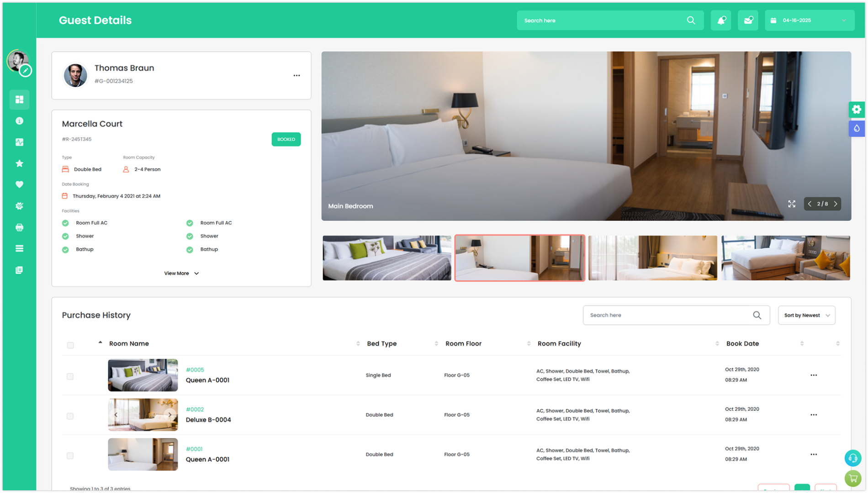The height and width of the screenshot is (493, 868).
Task: Open row actions for #0001 Queen A-0001
Action: (814, 455)
